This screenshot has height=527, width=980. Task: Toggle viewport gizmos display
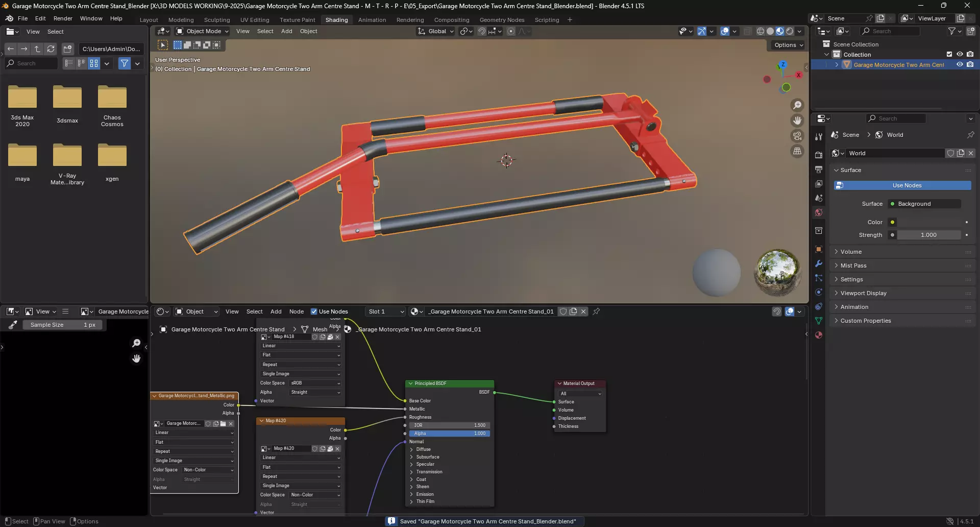point(702,32)
